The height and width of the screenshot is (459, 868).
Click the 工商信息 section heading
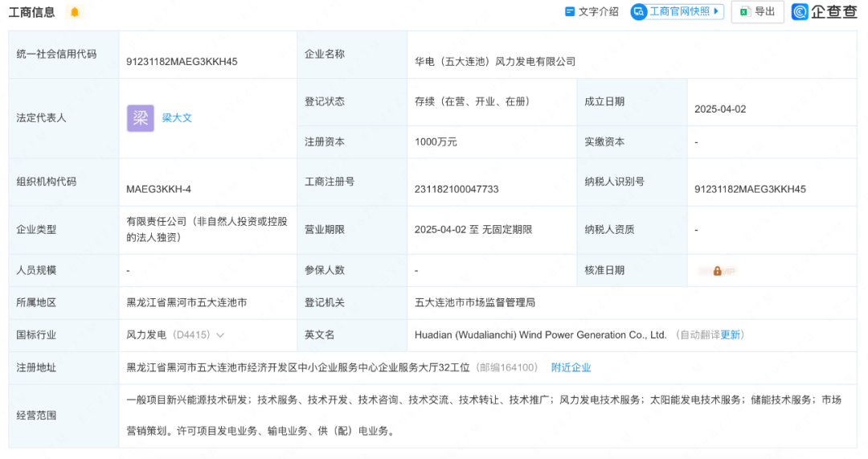click(x=31, y=12)
